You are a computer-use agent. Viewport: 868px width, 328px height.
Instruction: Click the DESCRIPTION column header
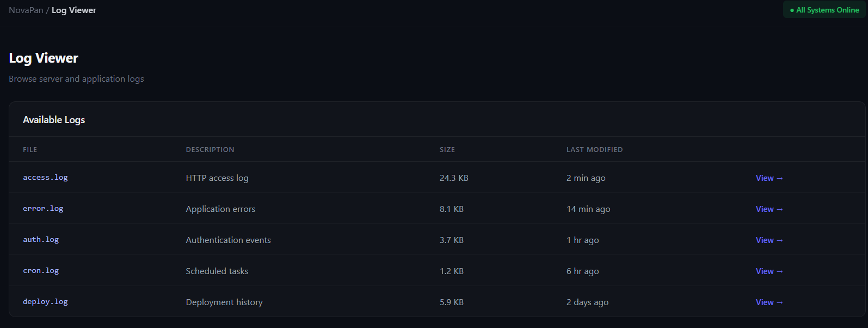(x=210, y=150)
